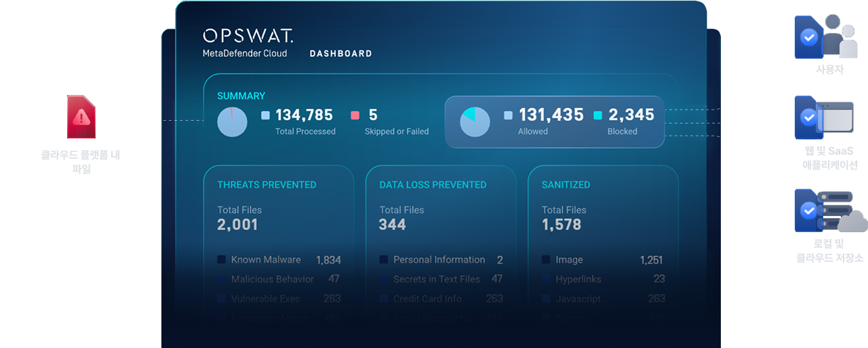This screenshot has width=868, height=348.
Task: Select the Credit Card Info row
Action: point(441,298)
